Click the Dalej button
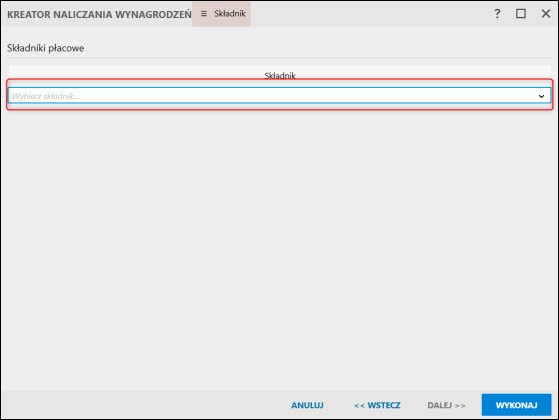 click(x=446, y=405)
